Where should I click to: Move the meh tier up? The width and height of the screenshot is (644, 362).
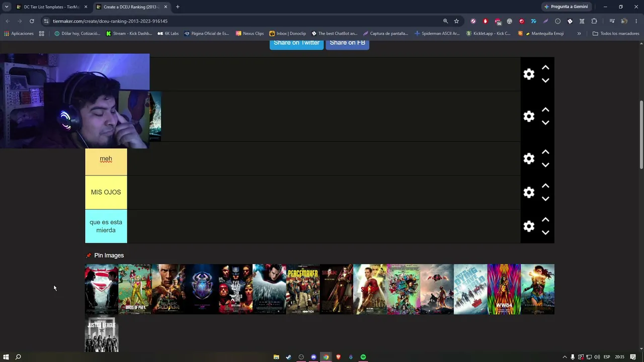click(x=545, y=152)
